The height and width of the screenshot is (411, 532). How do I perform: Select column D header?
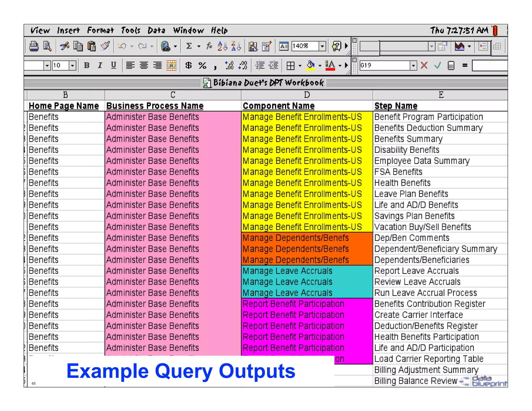click(x=307, y=95)
